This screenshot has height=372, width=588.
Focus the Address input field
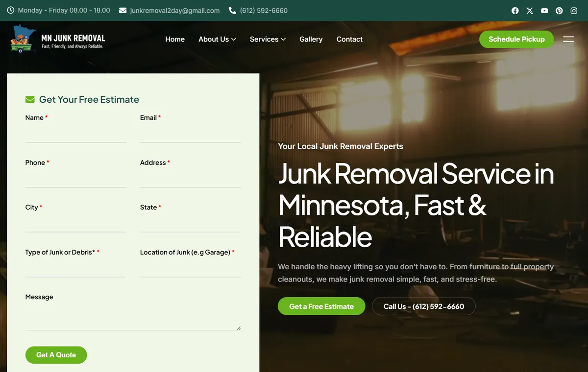(x=191, y=178)
